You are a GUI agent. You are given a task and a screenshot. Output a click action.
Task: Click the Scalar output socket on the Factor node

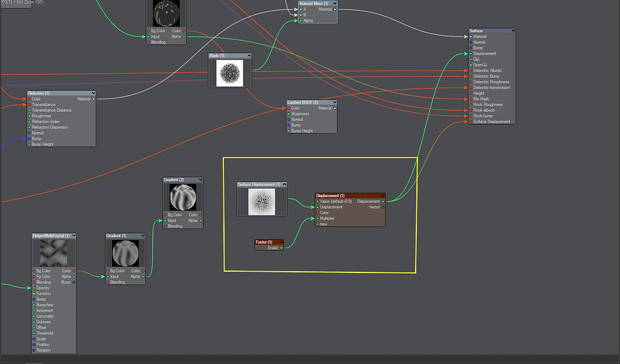(282, 248)
